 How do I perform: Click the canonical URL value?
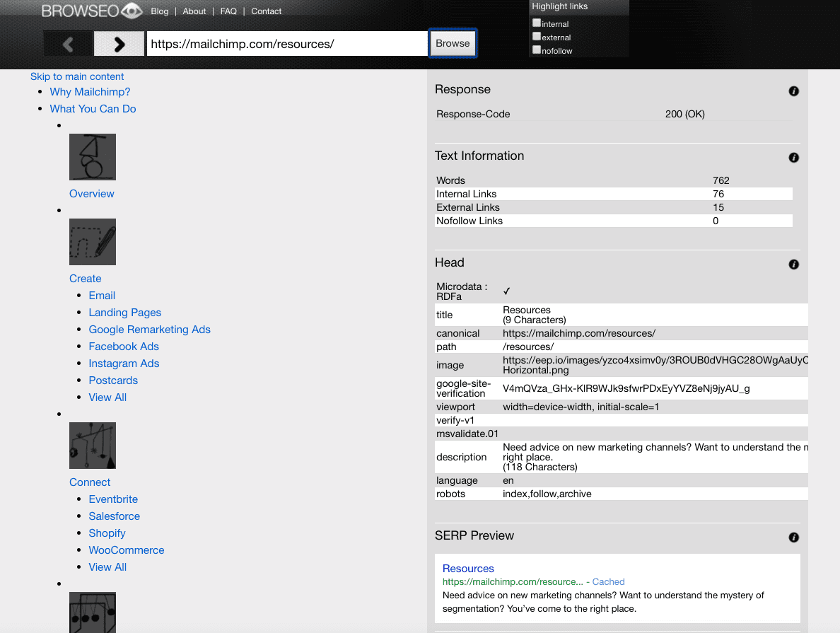point(579,333)
